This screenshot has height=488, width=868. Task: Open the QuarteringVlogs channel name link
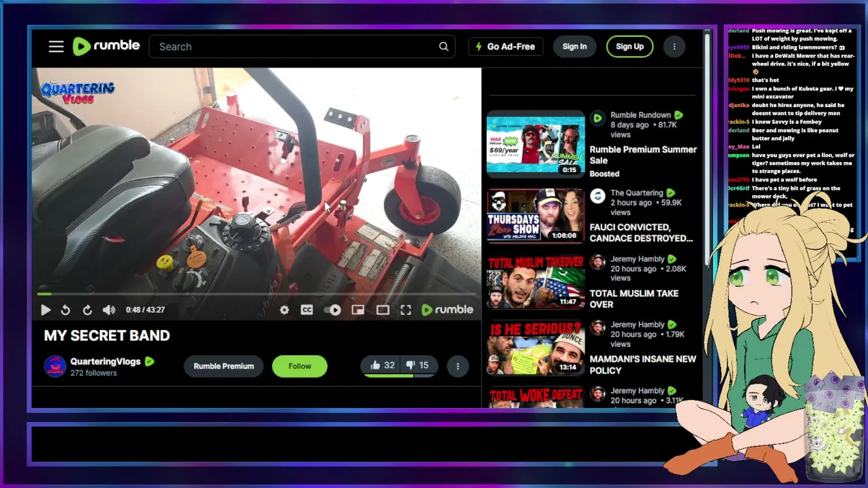tap(105, 361)
